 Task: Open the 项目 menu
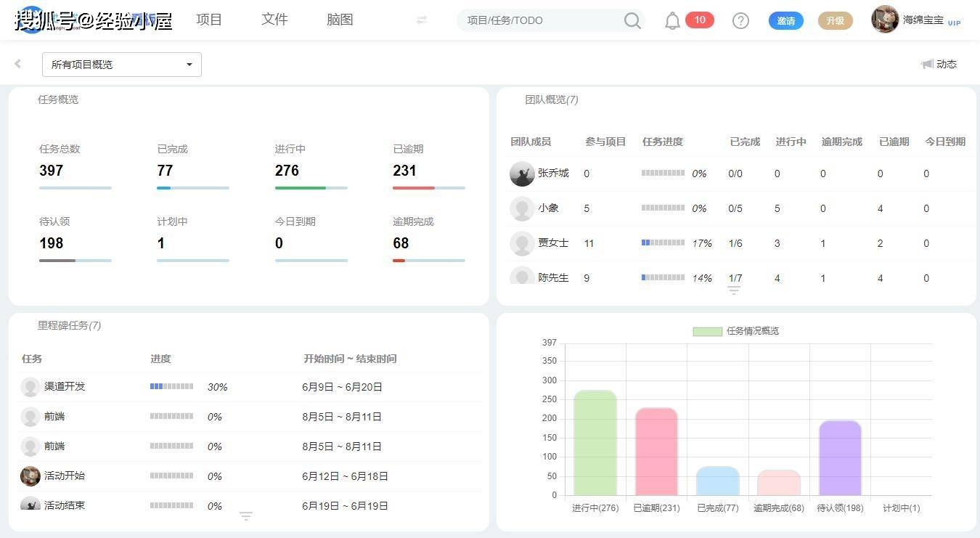click(x=209, y=20)
